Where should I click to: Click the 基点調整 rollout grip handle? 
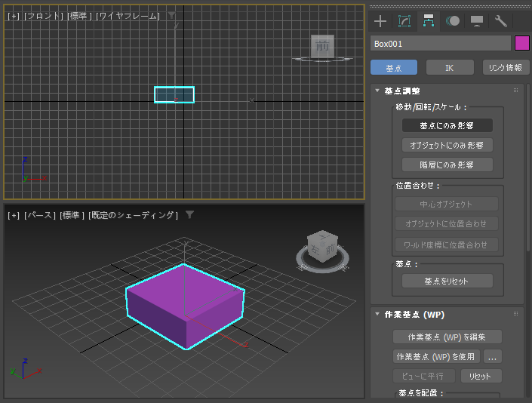[x=515, y=91]
